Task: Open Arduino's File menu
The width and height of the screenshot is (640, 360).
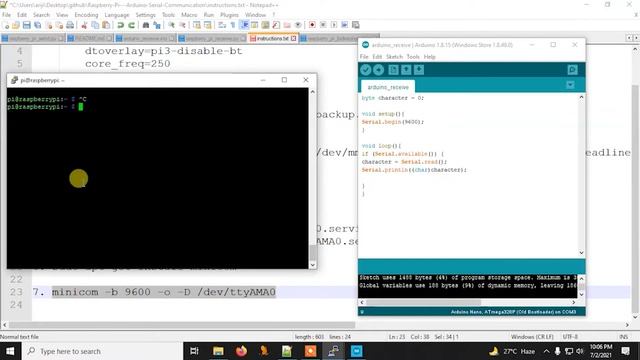Action: 364,57
